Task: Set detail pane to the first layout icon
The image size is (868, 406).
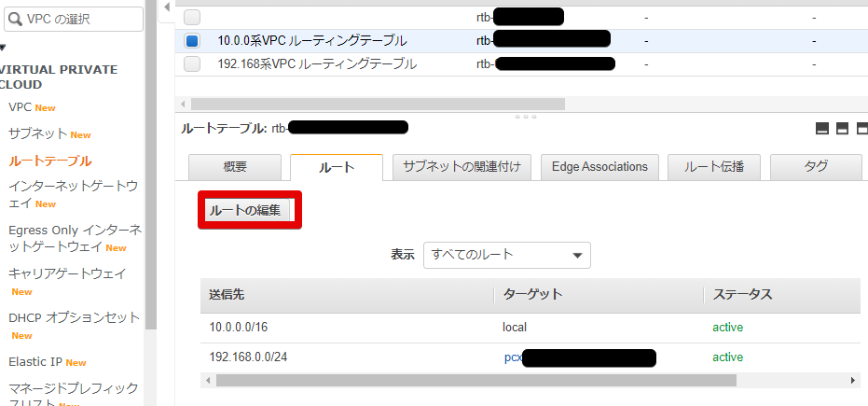Action: (822, 129)
